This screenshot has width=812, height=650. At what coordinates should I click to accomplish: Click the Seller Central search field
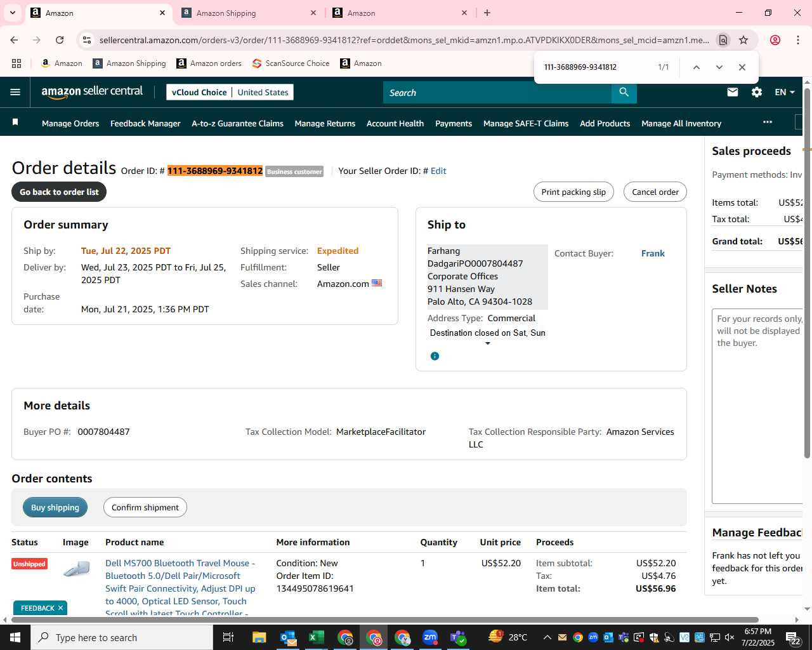click(497, 93)
